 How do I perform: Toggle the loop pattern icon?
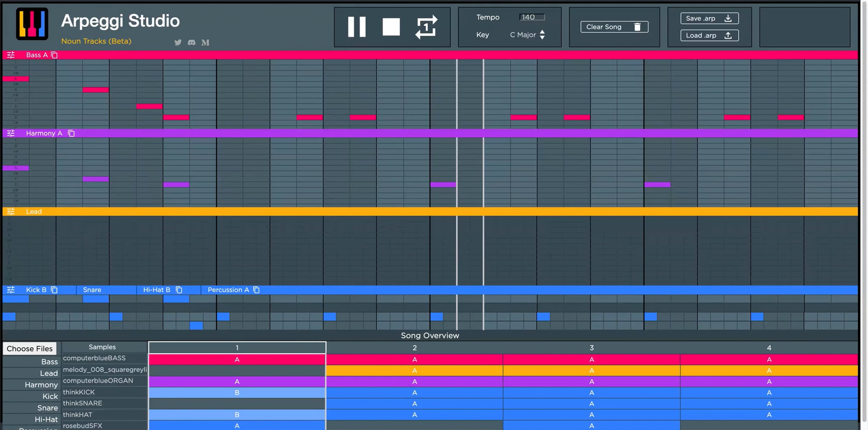click(x=426, y=27)
